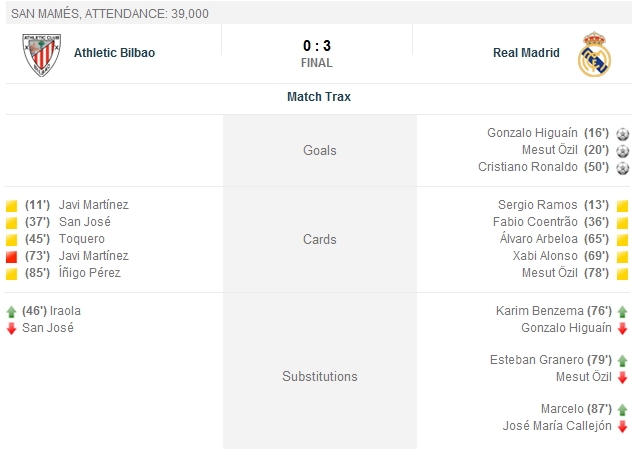Click Mesut Özil goal entry
The image size is (637, 449).
[x=557, y=150]
